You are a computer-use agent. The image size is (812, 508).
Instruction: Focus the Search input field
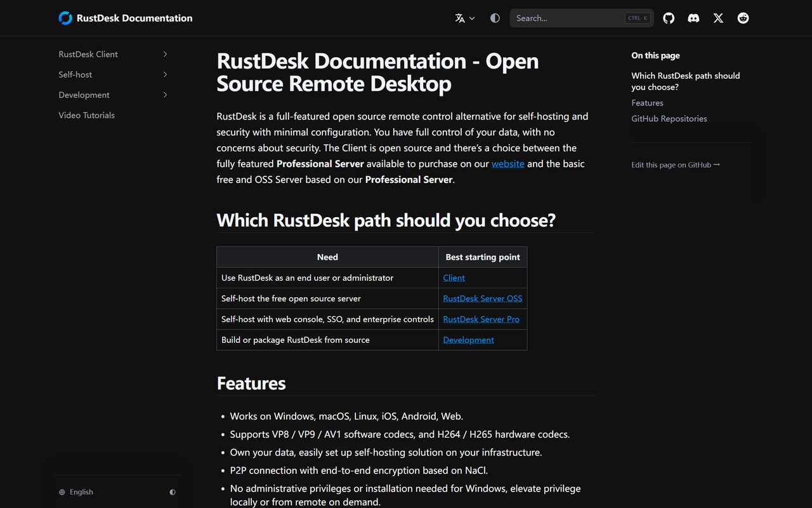(582, 18)
